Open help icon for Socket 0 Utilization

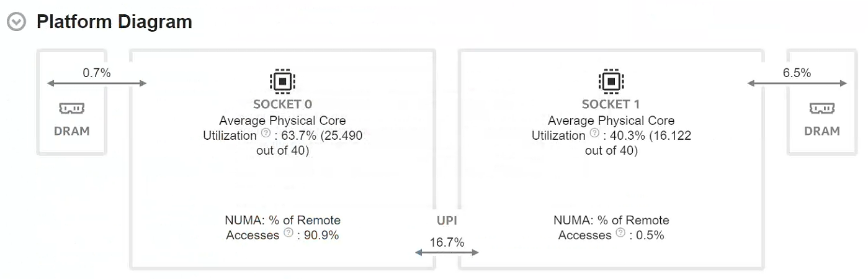coord(266,133)
